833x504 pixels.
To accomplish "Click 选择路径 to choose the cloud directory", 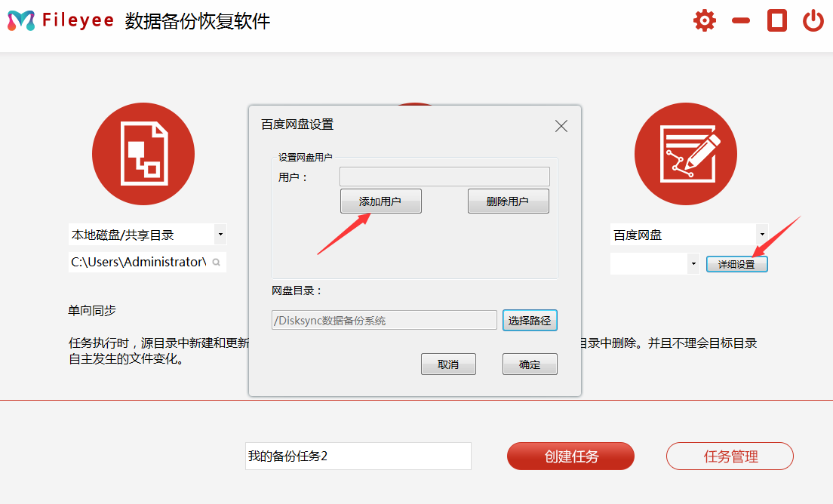I will click(x=530, y=321).
